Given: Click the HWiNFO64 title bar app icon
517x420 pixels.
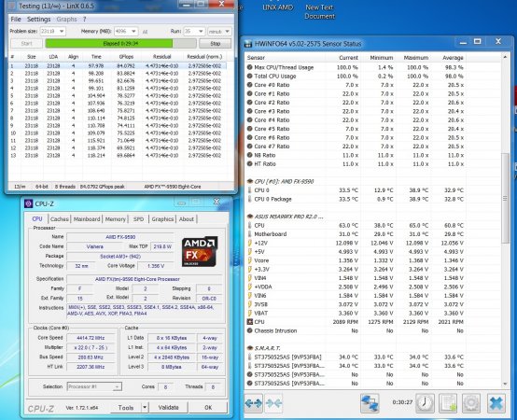Looking at the screenshot, I should (x=248, y=44).
